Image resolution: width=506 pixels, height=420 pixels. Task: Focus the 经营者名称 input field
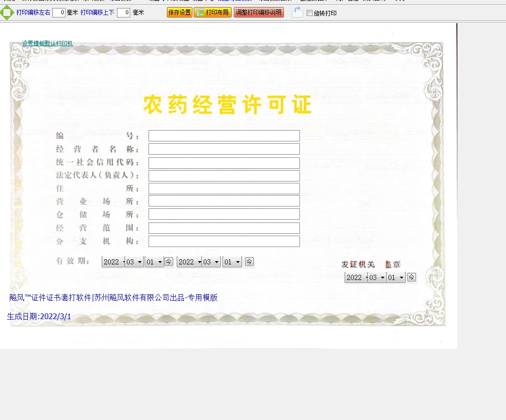[224, 149]
